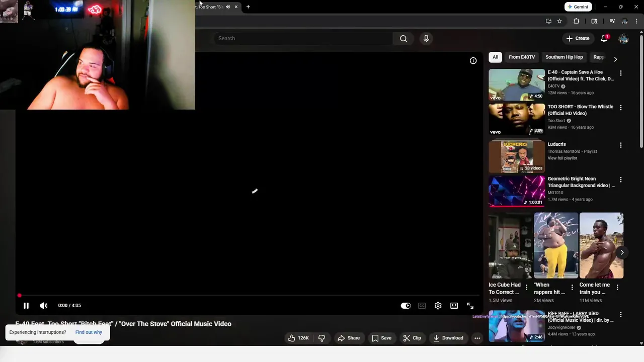Open options for Blow The Whistle video
644x362 pixels.
click(x=620, y=108)
